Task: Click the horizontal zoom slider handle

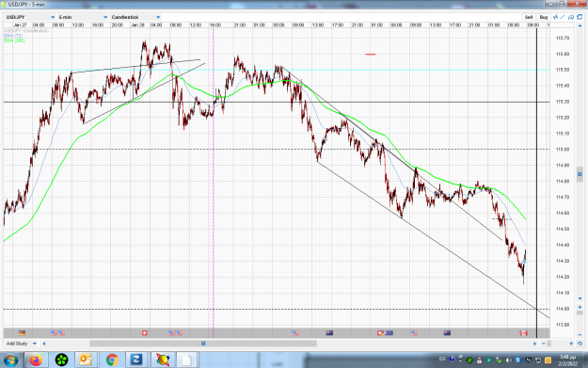Action: point(549,344)
